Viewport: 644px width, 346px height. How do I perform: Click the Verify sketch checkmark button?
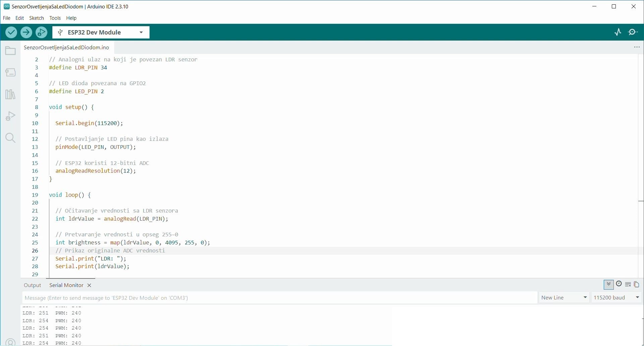(11, 32)
